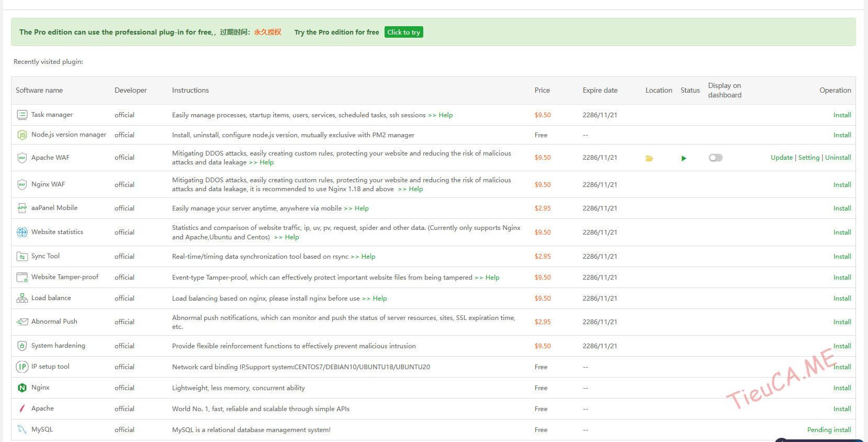Click the Load balance plugin icon
Image resolution: width=868 pixels, height=442 pixels.
pyautogui.click(x=22, y=298)
